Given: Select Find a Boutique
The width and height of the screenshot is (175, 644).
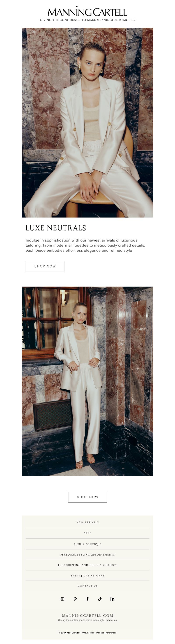Looking at the screenshot, I should 87,544.
